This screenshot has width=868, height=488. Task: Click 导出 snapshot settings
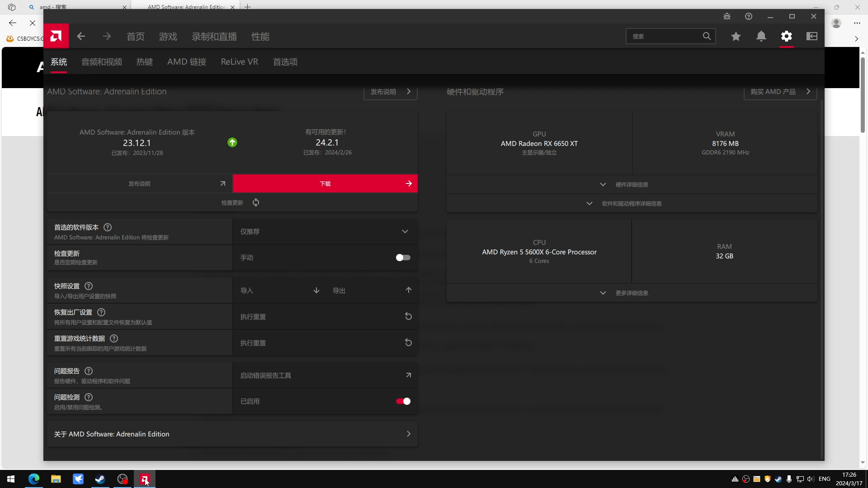pos(372,290)
